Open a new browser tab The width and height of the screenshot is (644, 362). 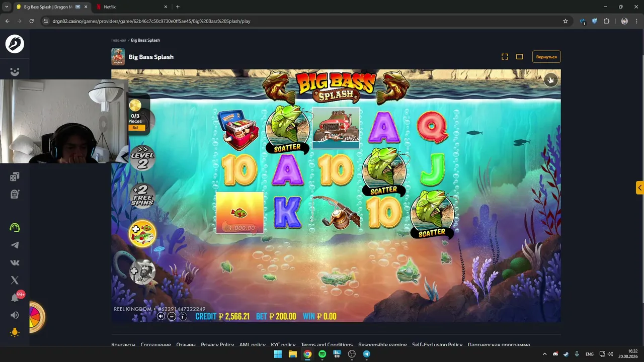point(178,7)
